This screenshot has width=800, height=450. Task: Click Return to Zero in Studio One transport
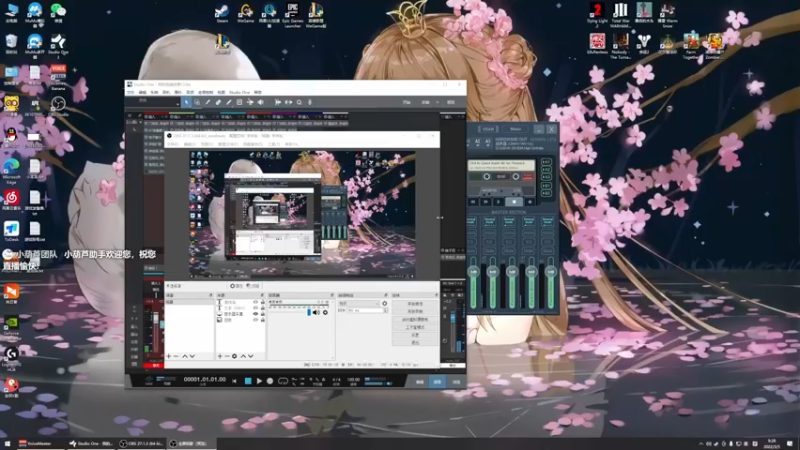coord(235,381)
